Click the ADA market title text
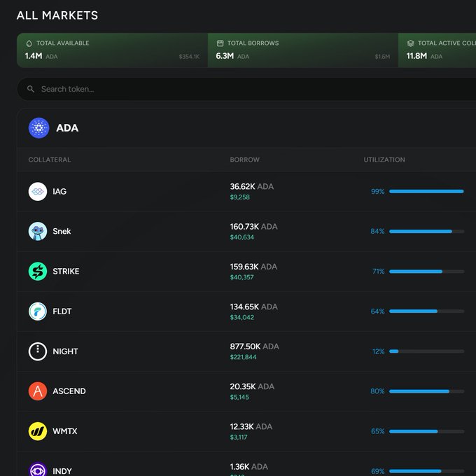 (67, 128)
